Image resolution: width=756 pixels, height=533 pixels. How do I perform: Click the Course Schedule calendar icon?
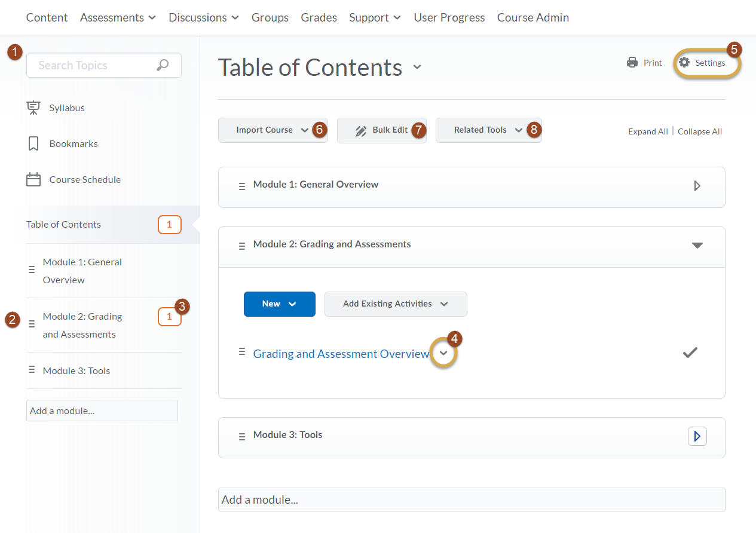tap(33, 180)
